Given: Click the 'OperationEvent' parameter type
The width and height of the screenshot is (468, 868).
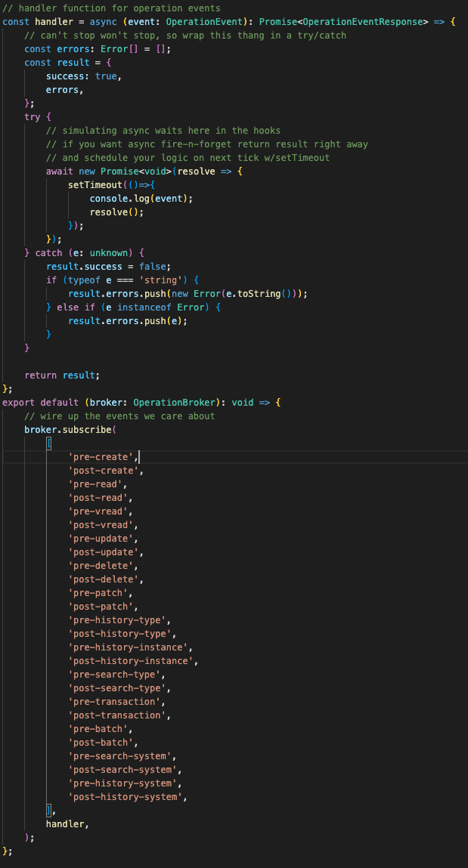Looking at the screenshot, I should pos(204,22).
